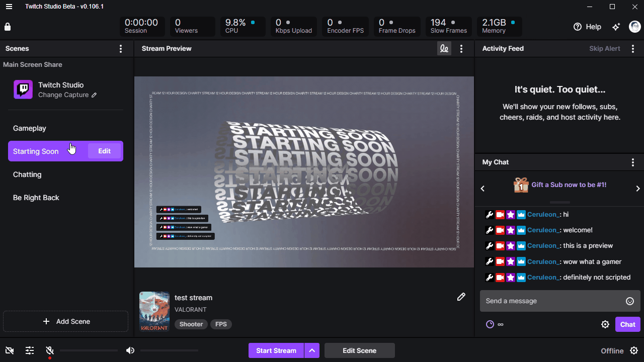Click crown badge on 'definitely not scripted' message
Image resolution: width=644 pixels, height=362 pixels.
pyautogui.click(x=521, y=278)
